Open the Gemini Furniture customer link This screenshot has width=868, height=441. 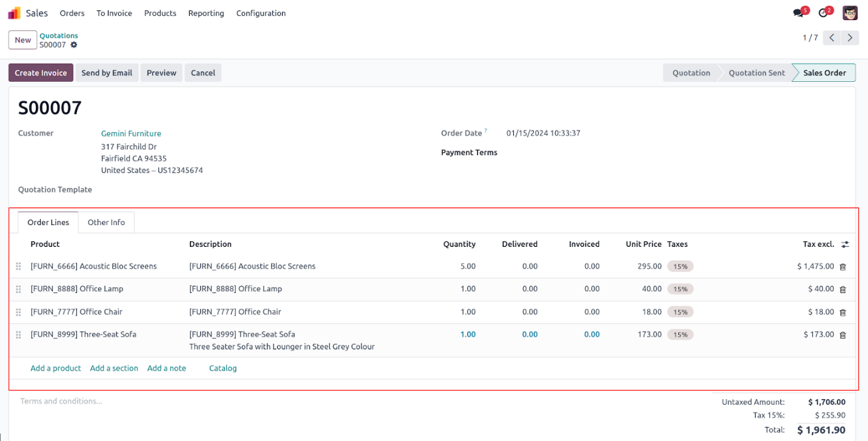click(x=131, y=133)
